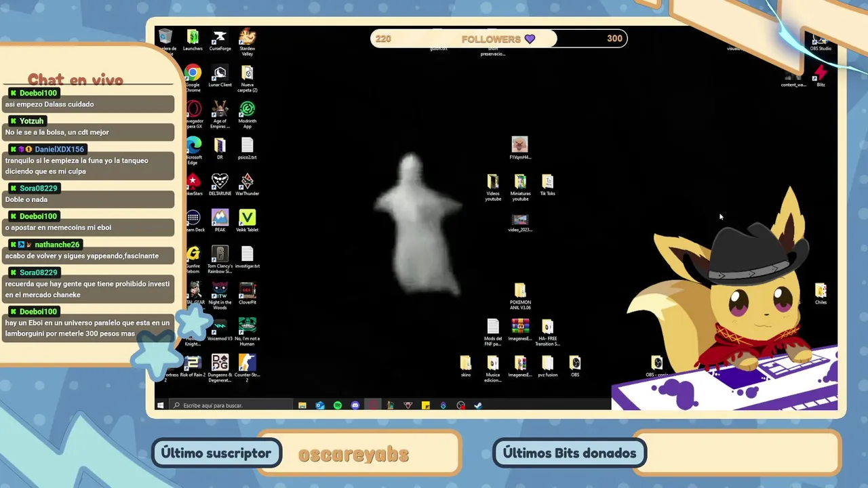Open Voicemod V3 shortcut
This screenshot has width=868, height=488.
point(220,330)
